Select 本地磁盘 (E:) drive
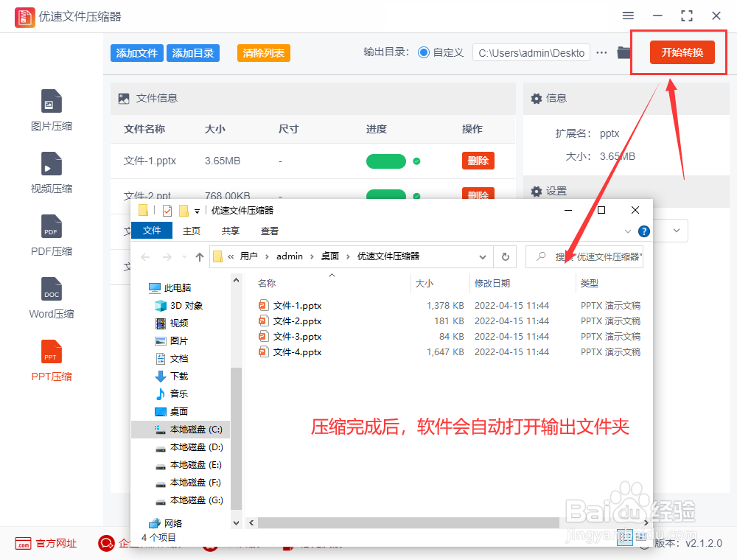The width and height of the screenshot is (737, 560). pyautogui.click(x=188, y=465)
